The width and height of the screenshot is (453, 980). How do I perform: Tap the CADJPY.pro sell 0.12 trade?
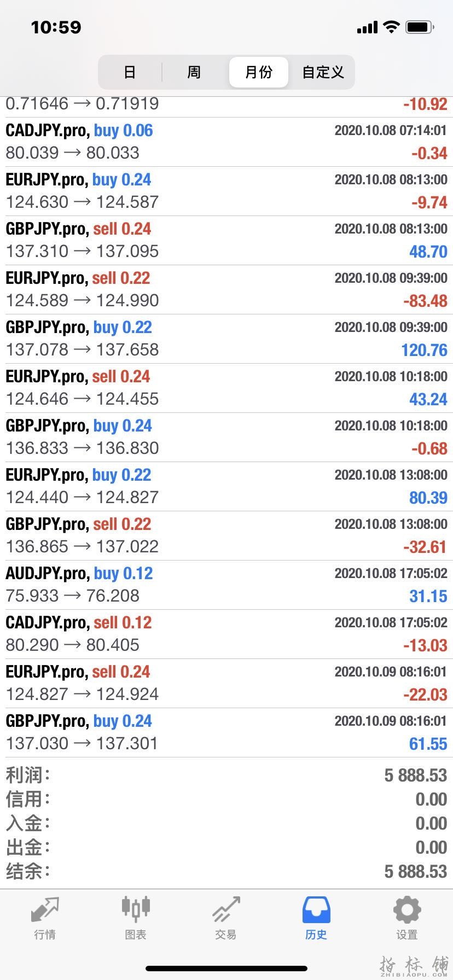226,634
